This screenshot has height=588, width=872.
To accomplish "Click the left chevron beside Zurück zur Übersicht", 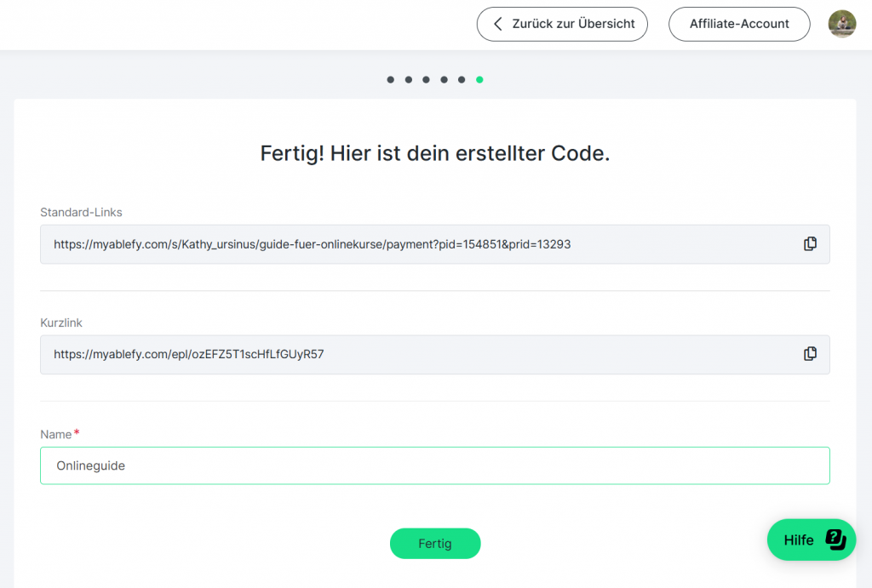I will point(498,24).
